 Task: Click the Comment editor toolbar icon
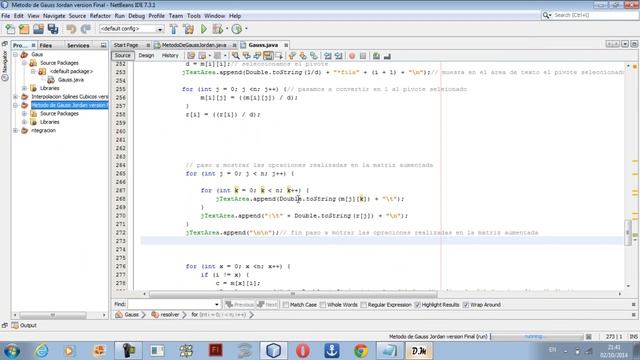(376, 56)
